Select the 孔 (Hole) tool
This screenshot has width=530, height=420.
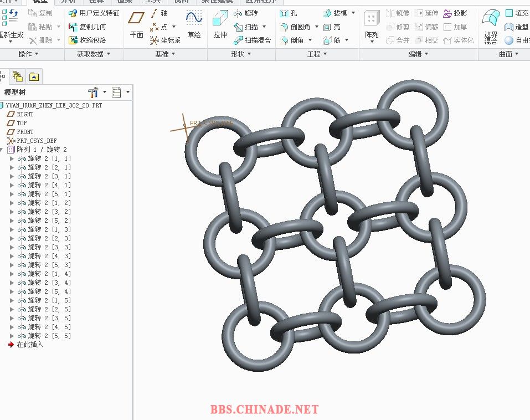pyautogui.click(x=289, y=13)
